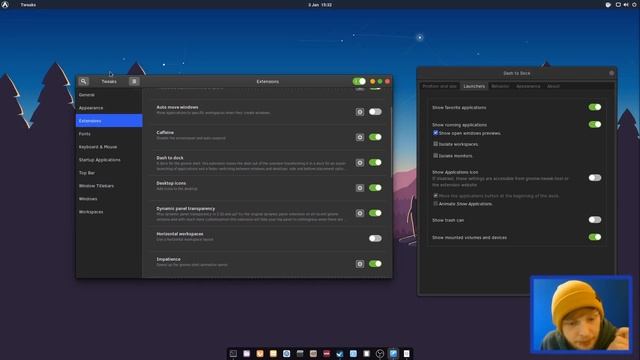
Task: Open Keyboard & Mouse settings
Action: click(x=109, y=147)
